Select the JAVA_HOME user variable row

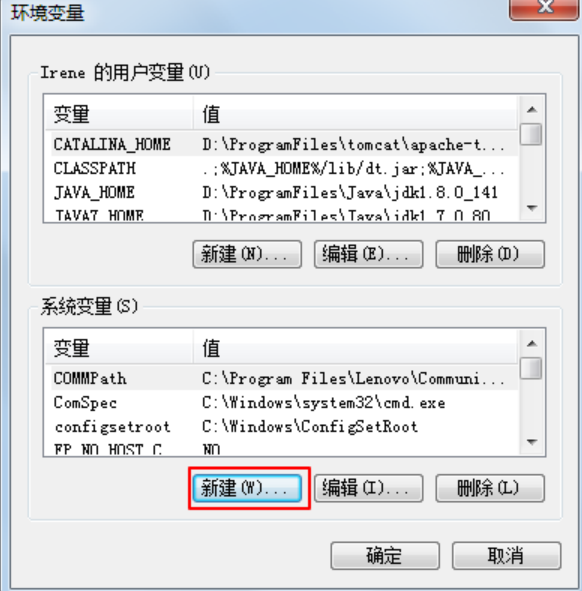pyautogui.click(x=282, y=193)
